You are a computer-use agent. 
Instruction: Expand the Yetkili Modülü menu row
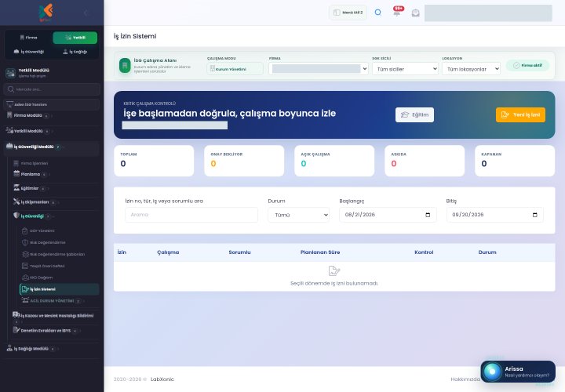click(x=52, y=131)
